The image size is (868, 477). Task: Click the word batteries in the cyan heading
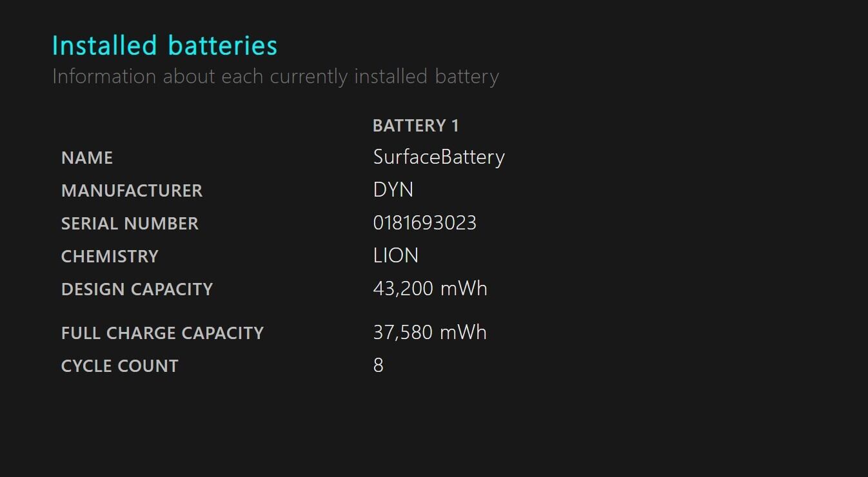[222, 46]
